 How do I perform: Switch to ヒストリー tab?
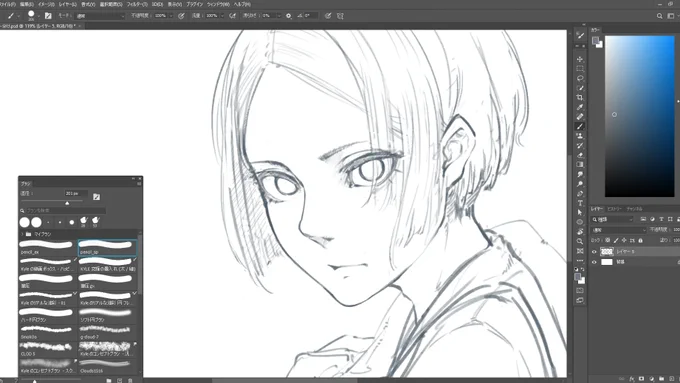[614, 209]
